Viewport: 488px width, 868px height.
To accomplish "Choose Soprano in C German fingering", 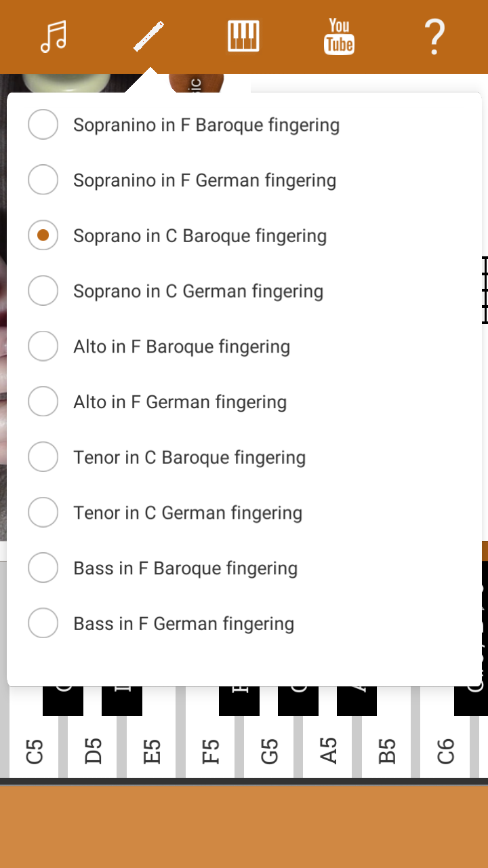I will (198, 291).
